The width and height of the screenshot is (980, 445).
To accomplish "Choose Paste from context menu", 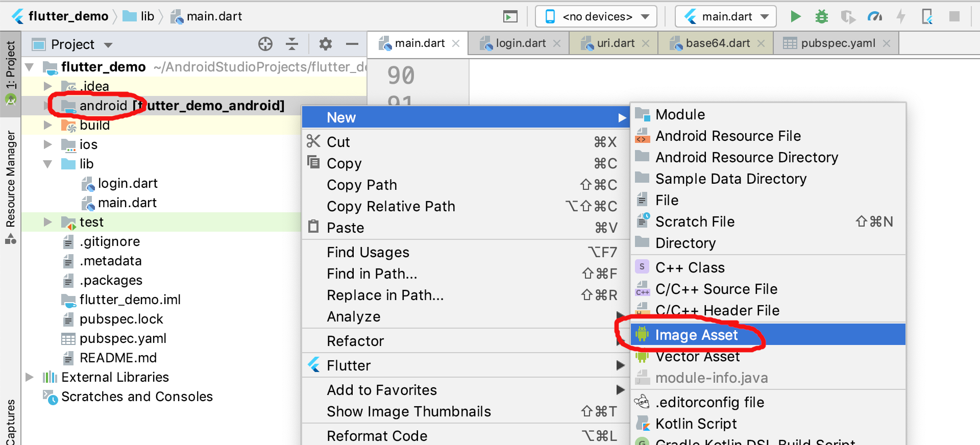I will pos(465,228).
